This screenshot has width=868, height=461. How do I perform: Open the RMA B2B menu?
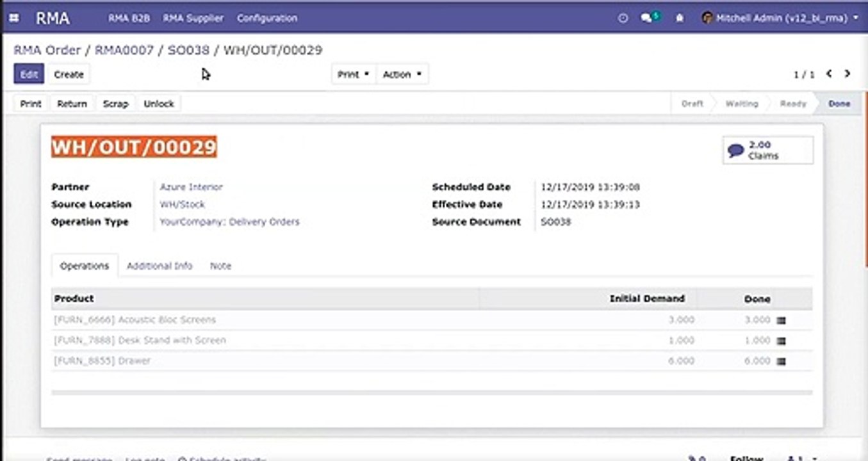pyautogui.click(x=129, y=19)
